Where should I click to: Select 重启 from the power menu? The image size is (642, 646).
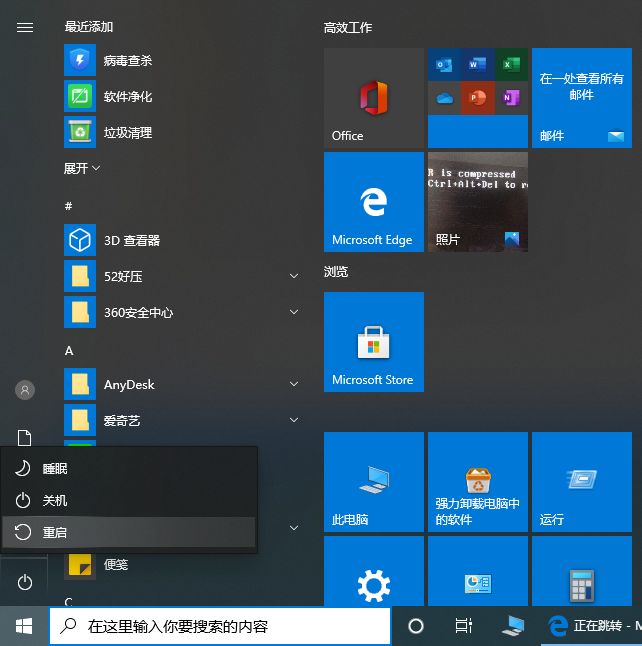(x=128, y=532)
